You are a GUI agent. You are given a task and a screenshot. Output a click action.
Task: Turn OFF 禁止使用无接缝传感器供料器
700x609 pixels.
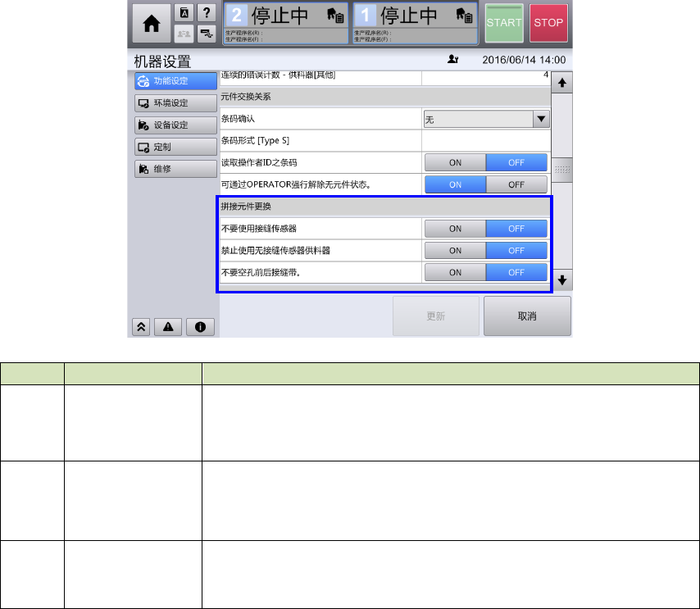click(516, 251)
